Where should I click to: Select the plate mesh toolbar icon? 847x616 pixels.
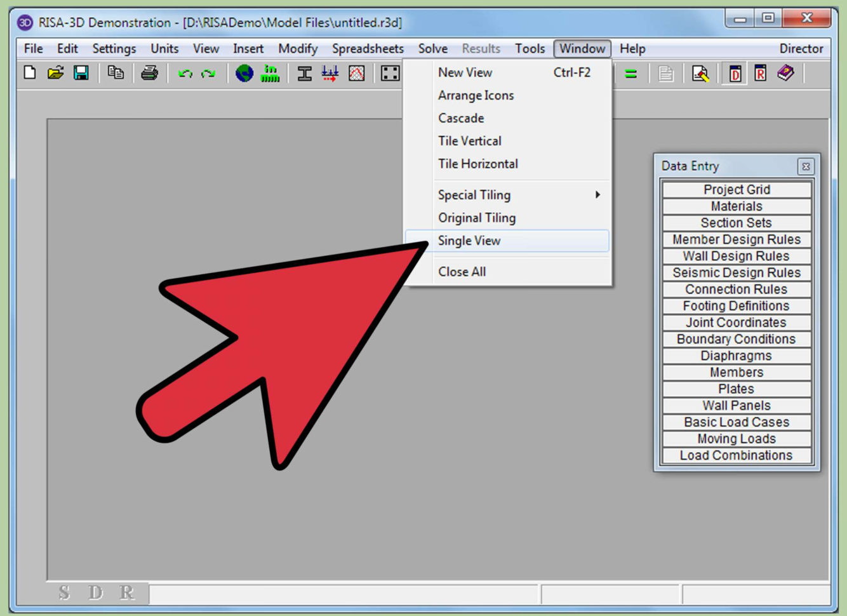(x=356, y=74)
